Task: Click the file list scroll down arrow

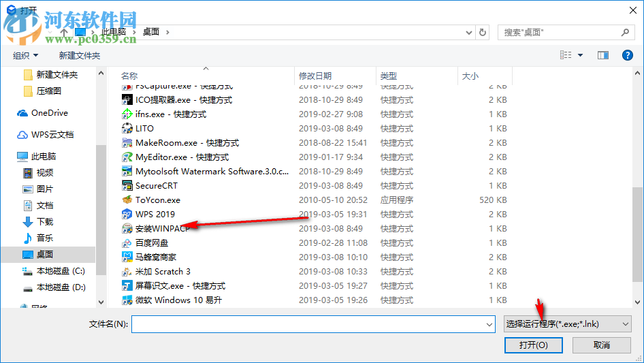Action: (637, 302)
